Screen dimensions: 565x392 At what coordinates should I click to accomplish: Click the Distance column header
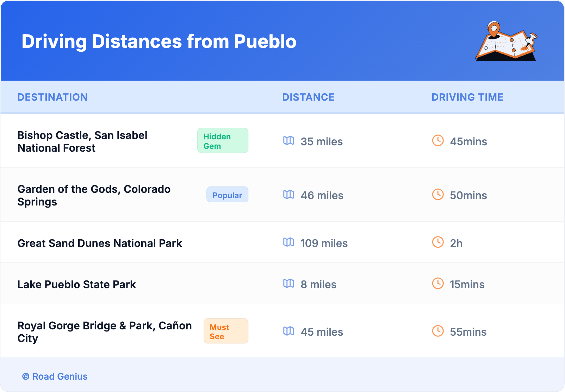[x=308, y=97]
